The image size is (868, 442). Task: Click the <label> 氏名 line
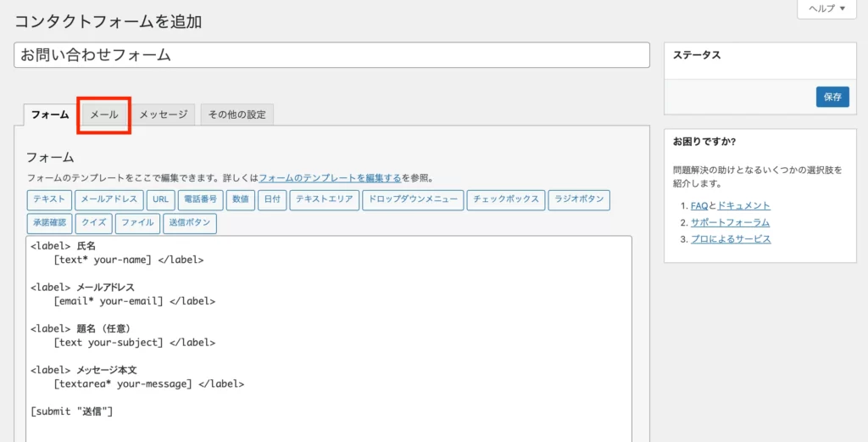[63, 246]
